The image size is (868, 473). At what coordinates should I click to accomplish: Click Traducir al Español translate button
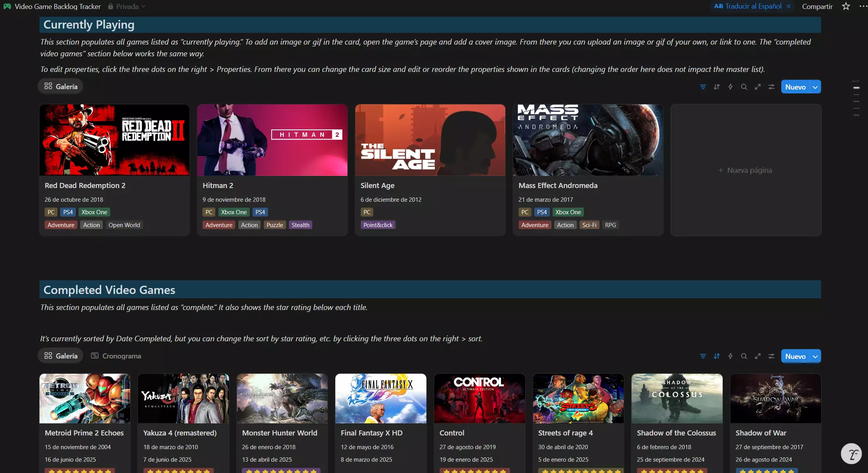point(748,6)
